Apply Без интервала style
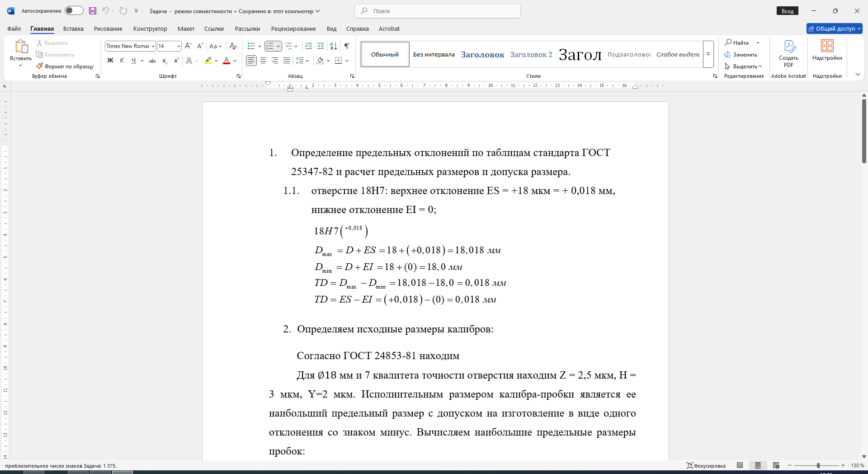The width and height of the screenshot is (868, 474). tap(434, 54)
